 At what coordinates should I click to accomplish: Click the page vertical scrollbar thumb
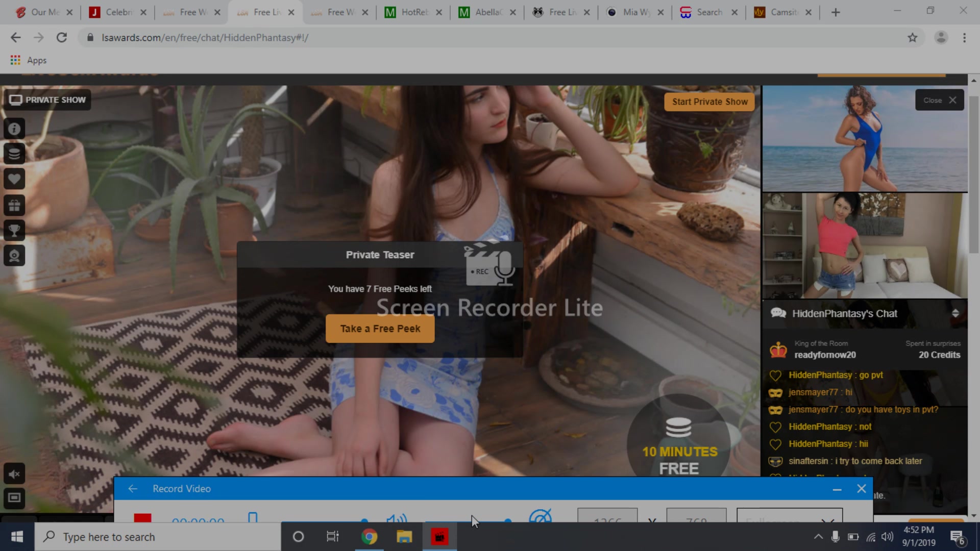pyautogui.click(x=973, y=173)
